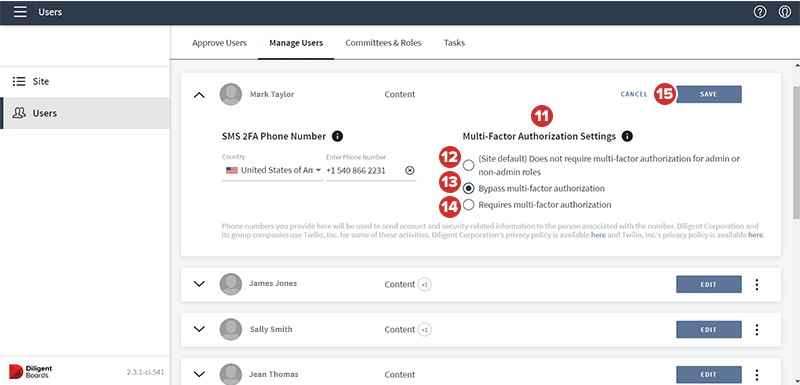Expand the James Jones user row
Viewport: 800px width, 385px height.
pyautogui.click(x=199, y=284)
